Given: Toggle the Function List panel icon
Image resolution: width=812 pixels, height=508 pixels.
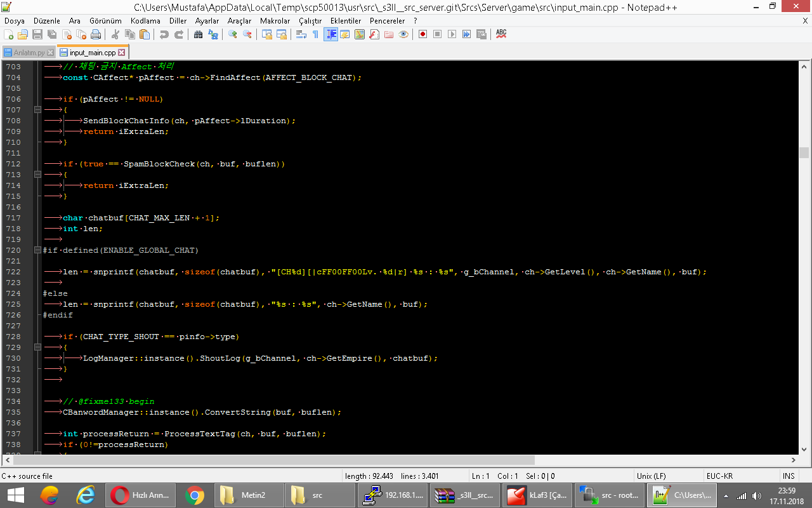Looking at the screenshot, I should tap(374, 34).
